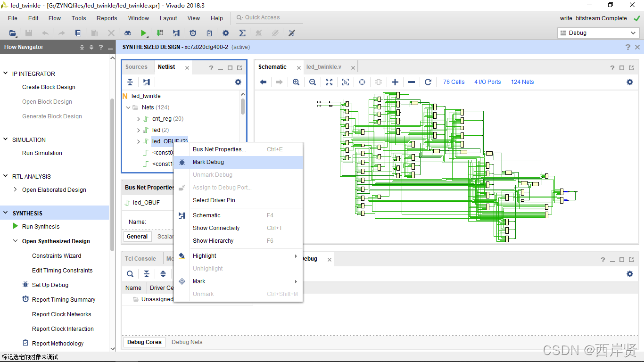
Task: Click Netlist panel schematic icon
Action: coord(147,82)
